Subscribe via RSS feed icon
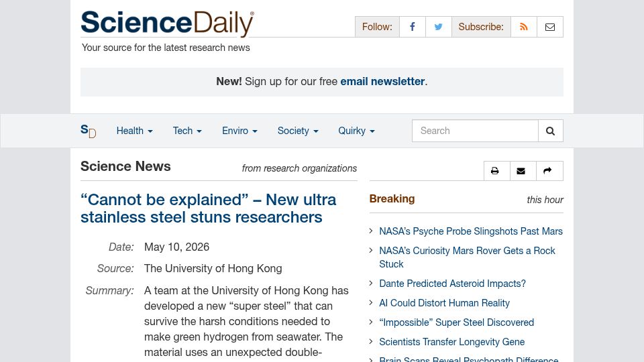The width and height of the screenshot is (644, 362). pos(524,27)
